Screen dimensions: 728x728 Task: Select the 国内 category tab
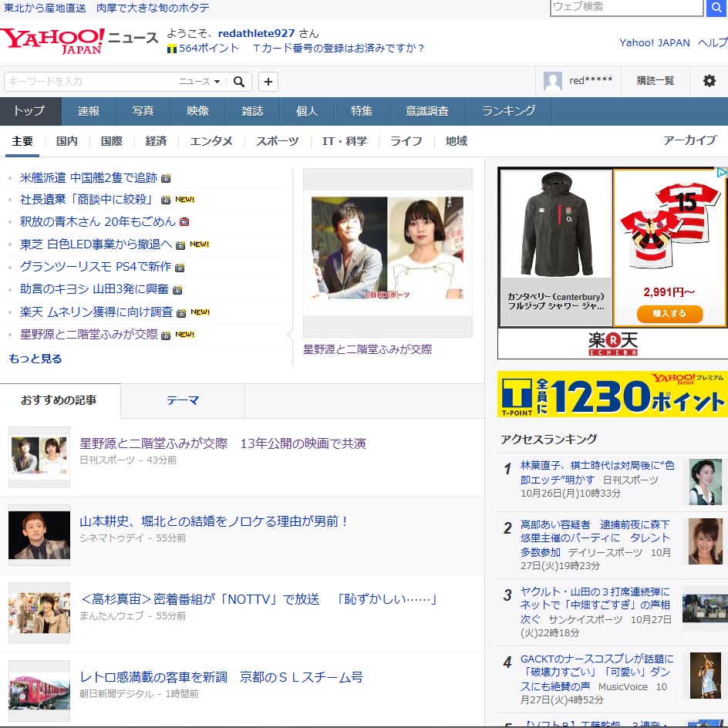[x=67, y=141]
